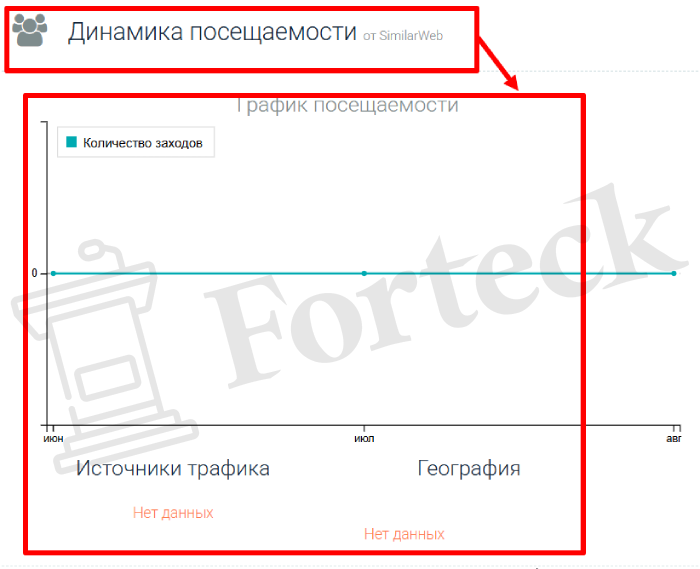Click the users group icon

click(31, 31)
